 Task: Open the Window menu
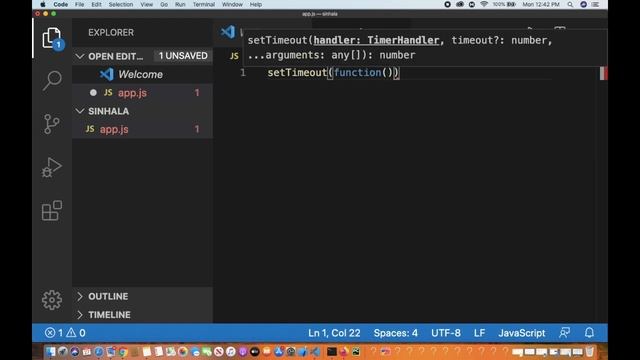(x=232, y=4)
